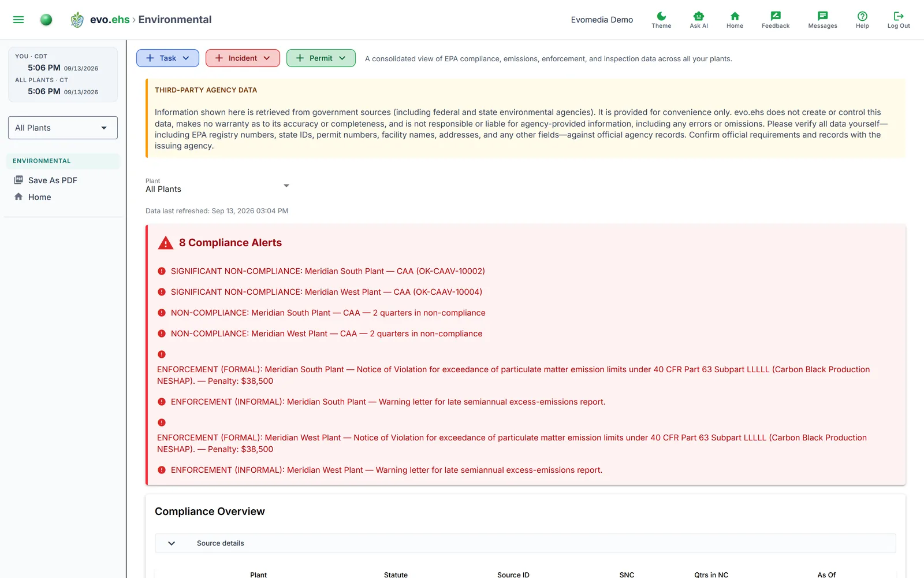Viewport: 924px width, 578px height.
Task: Click the green status orb icon
Action: click(46, 20)
